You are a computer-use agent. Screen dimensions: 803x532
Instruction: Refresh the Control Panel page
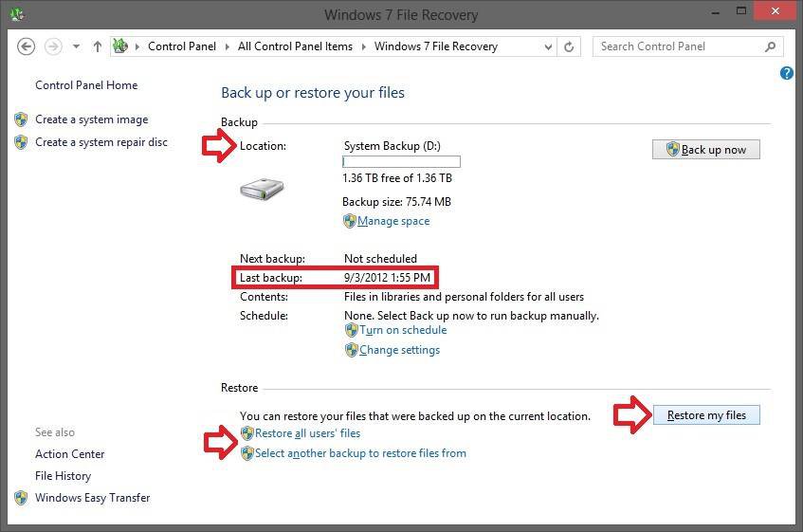[x=569, y=46]
